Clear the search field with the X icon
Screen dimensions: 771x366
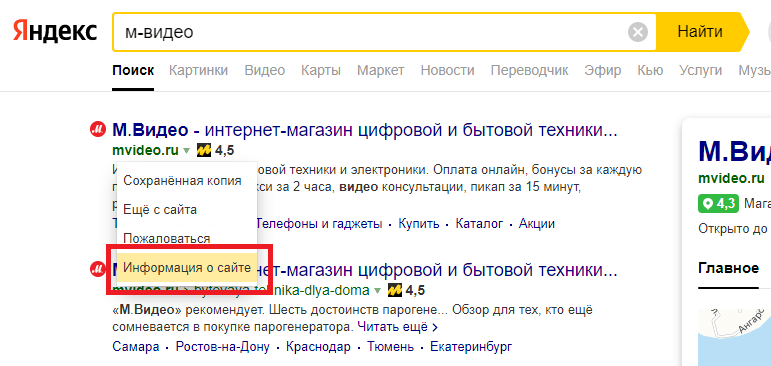click(638, 32)
